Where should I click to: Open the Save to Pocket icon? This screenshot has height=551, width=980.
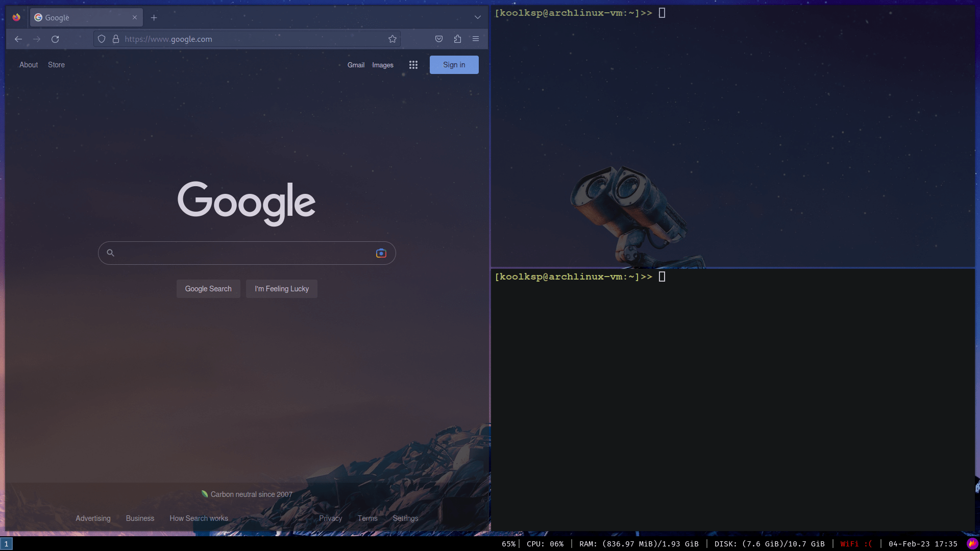tap(438, 39)
